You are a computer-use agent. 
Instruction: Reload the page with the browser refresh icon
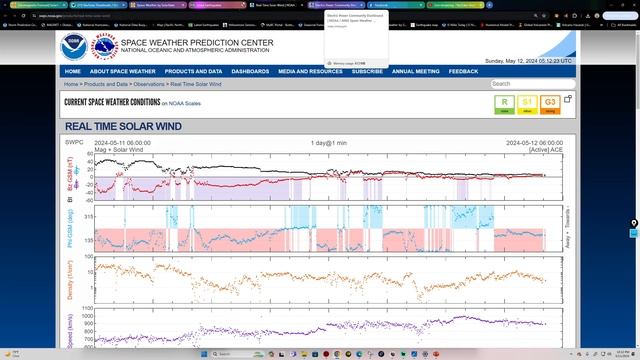click(x=23, y=16)
